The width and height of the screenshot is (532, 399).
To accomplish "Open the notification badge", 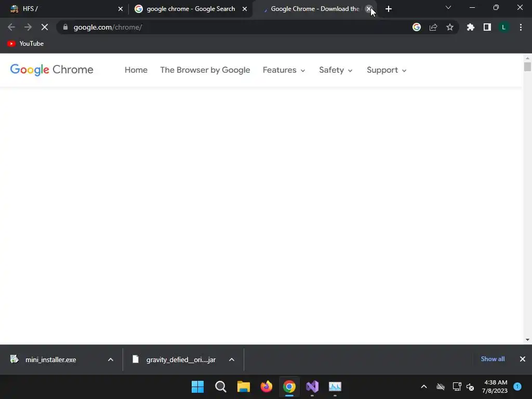I will (517, 386).
